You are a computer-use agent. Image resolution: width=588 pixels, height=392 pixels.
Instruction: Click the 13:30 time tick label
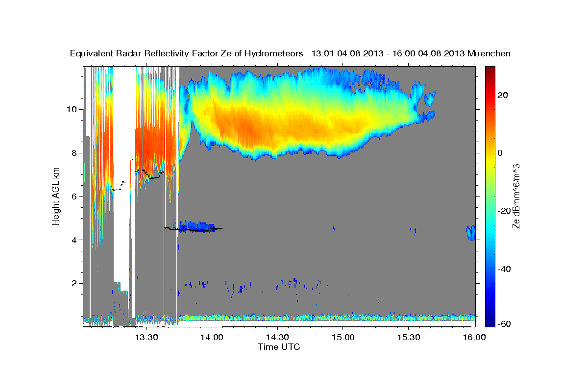147,337
